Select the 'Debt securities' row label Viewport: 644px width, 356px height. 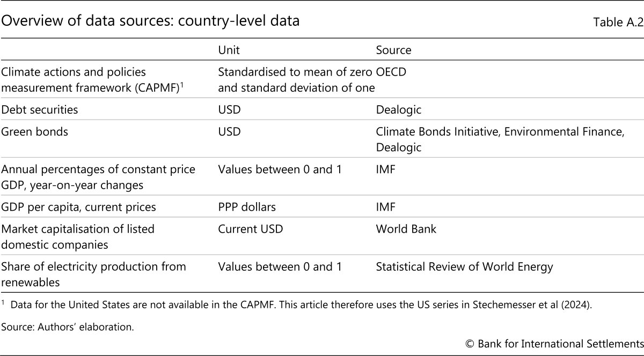(40, 110)
